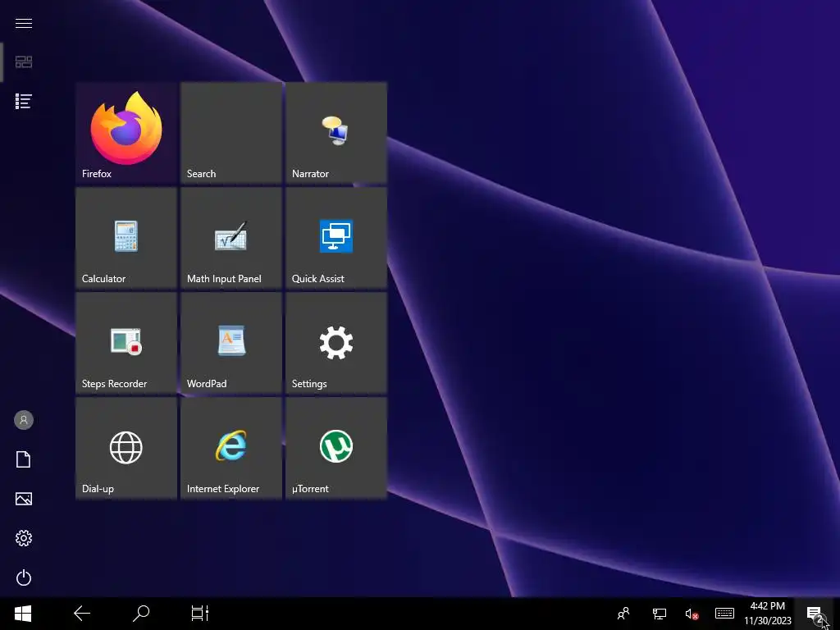Open Pictures from Start sidebar
840x630 pixels.
click(x=24, y=499)
